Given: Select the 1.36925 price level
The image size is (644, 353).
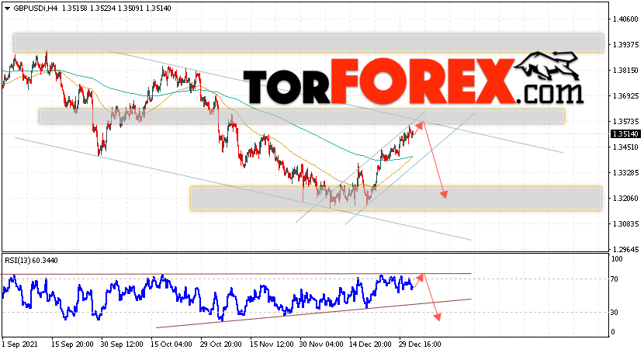Looking at the screenshot, I should 625,96.
